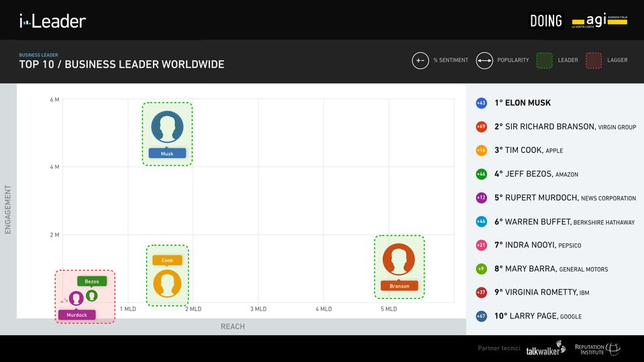The width and height of the screenshot is (644, 362).
Task: Click the i-Leader logo
Action: click(x=52, y=21)
